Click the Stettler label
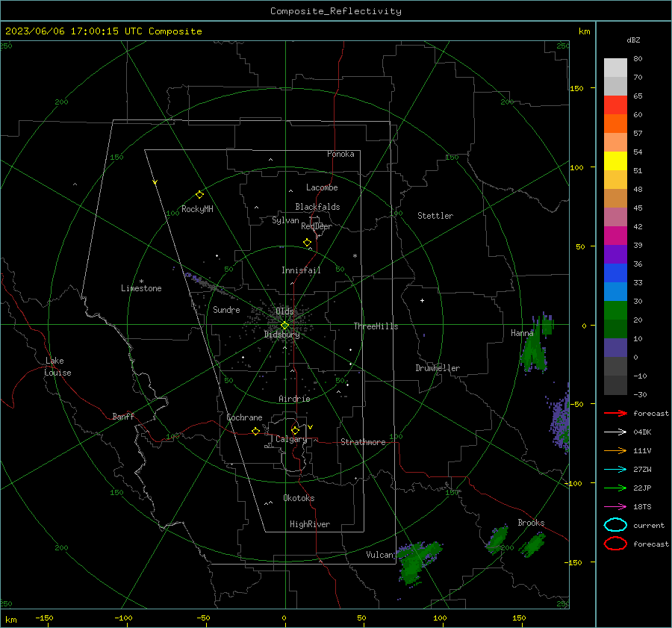This screenshot has width=672, height=628. click(x=435, y=216)
